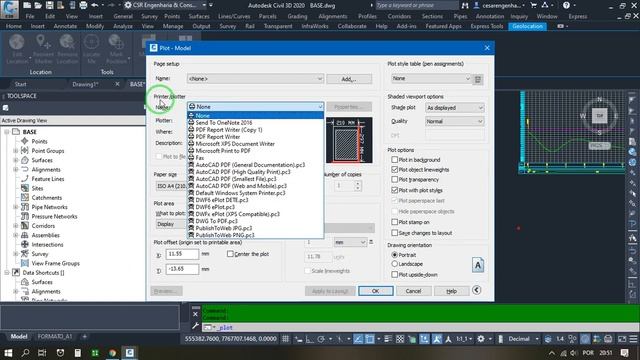640x360 pixels.
Task: Click OK in the Plot dialog
Action: point(376,291)
